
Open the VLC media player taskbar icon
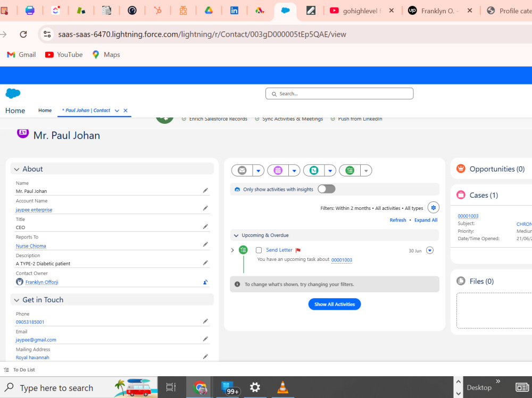[x=282, y=387]
